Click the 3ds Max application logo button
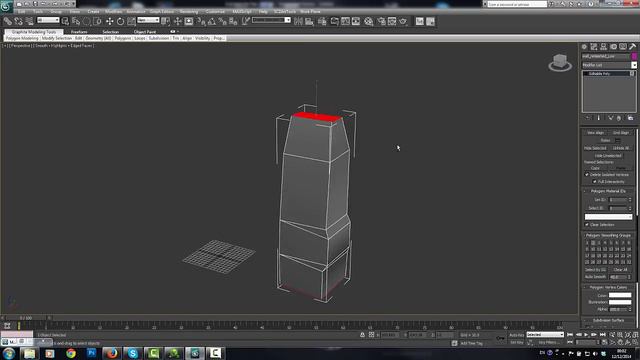The height and width of the screenshot is (360, 640). [6, 6]
